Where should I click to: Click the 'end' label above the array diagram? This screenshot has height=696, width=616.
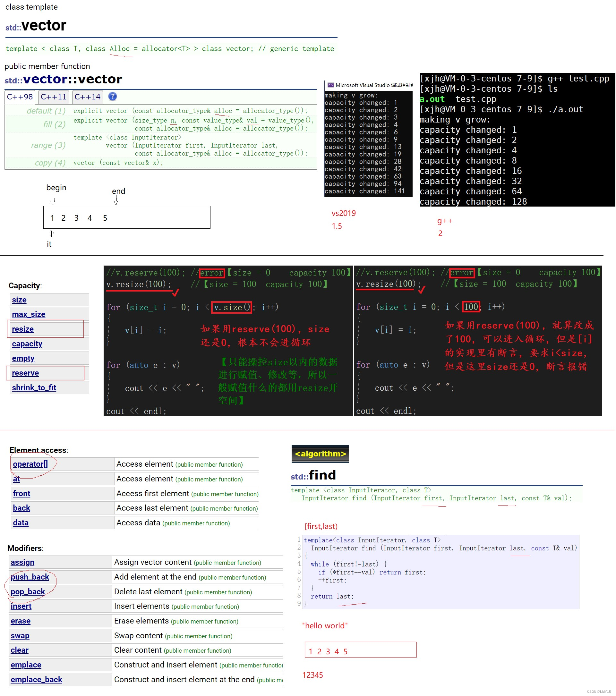click(118, 191)
